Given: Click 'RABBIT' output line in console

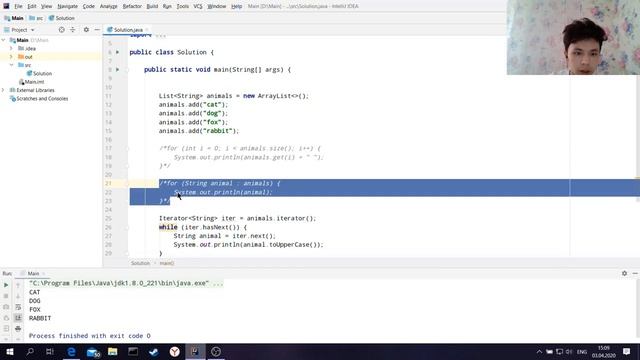Looking at the screenshot, I should pyautogui.click(x=40, y=318).
